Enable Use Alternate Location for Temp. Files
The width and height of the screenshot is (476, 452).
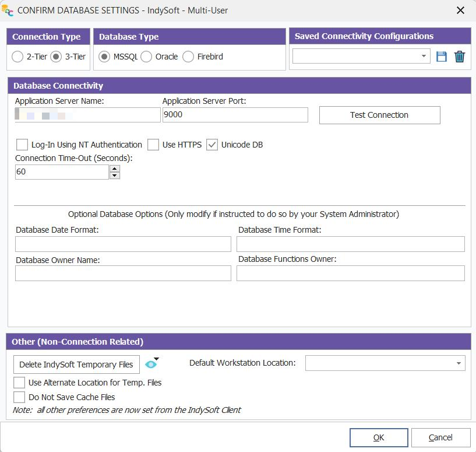(19, 383)
